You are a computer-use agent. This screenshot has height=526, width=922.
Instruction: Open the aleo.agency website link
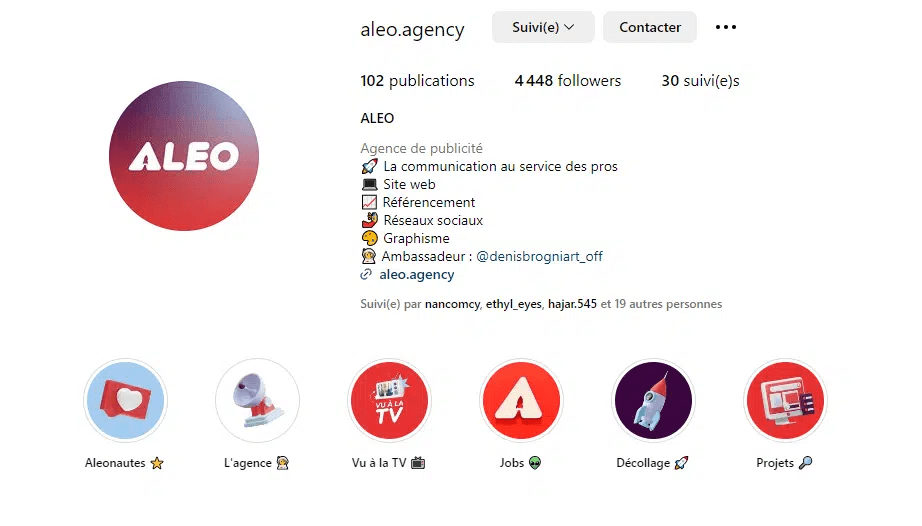coord(417,274)
